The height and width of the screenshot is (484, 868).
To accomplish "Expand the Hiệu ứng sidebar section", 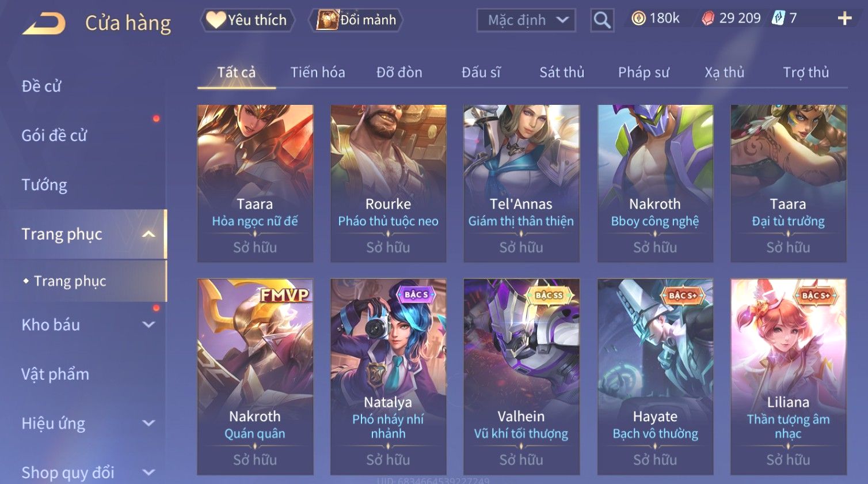I will pyautogui.click(x=149, y=423).
